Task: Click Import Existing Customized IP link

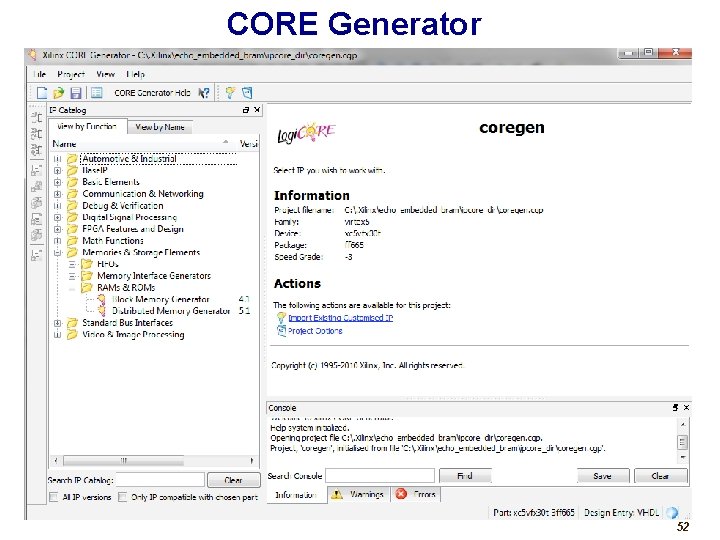Action: tap(340, 318)
